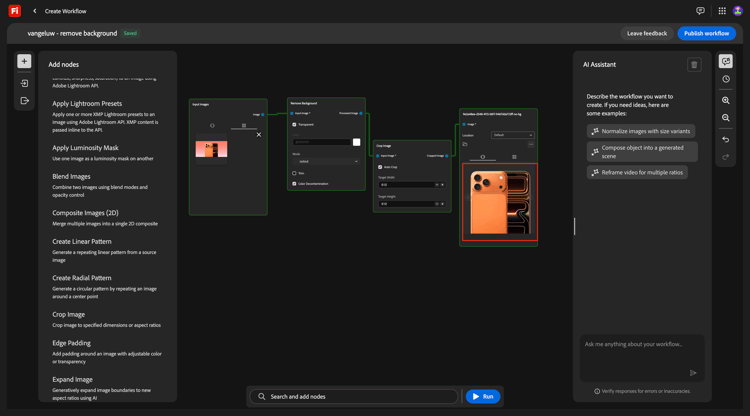This screenshot has width=750, height=416.
Task: Remove the image in Input Images node
Action: [x=259, y=135]
